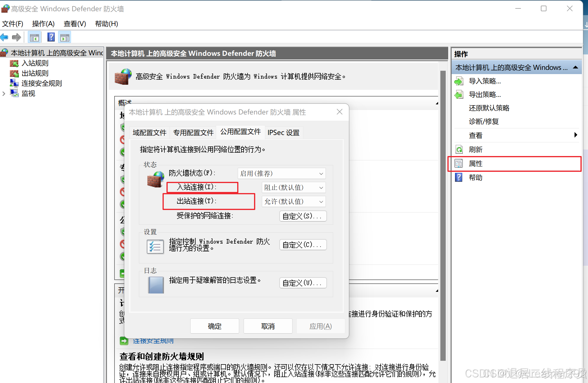Image resolution: width=588 pixels, height=383 pixels.
Task: Select the Public Profile (公用配置文件) tab
Action: (x=241, y=132)
